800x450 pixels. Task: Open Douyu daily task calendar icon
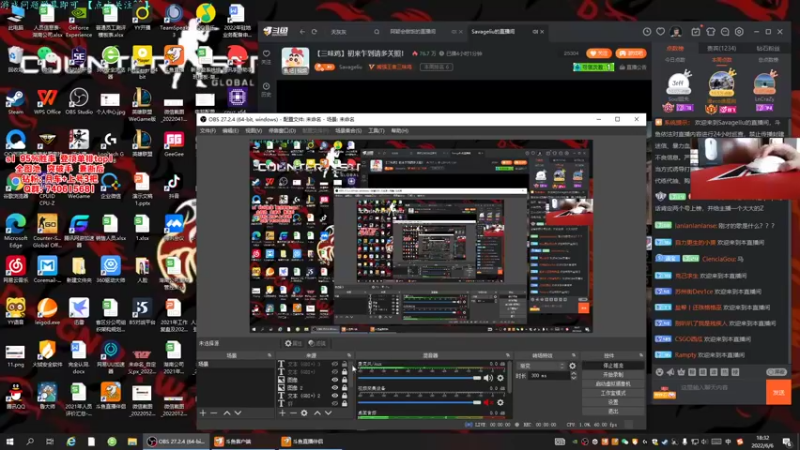coord(695,32)
